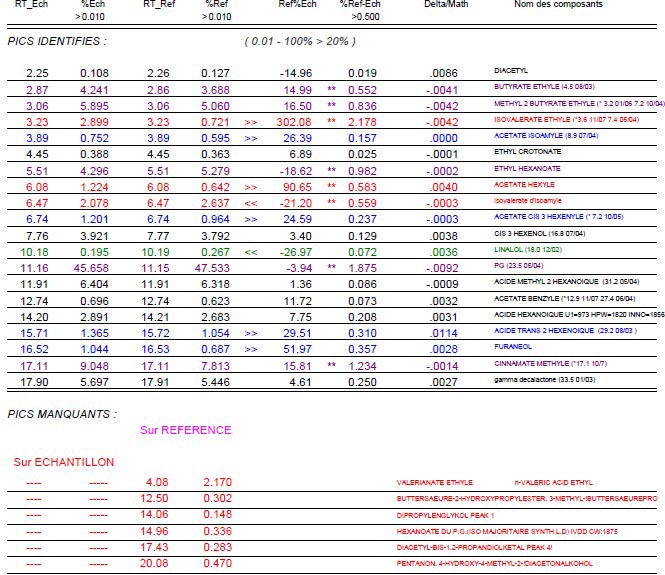Select the %Ech column header
Viewport: 665px width, 575px height.
(x=92, y=4)
